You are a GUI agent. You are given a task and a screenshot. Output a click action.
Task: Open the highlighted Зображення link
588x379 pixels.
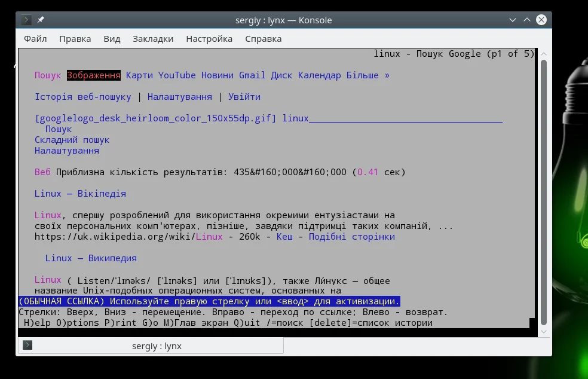coord(94,75)
